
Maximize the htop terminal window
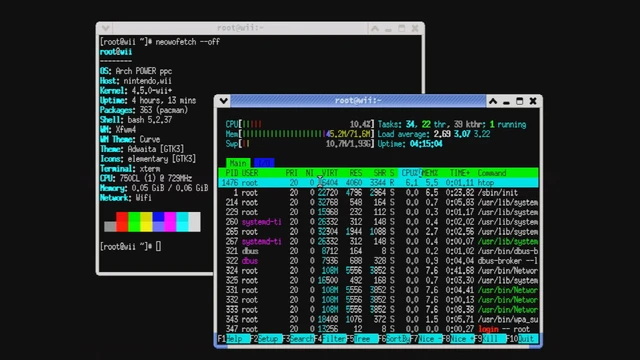(x=520, y=101)
